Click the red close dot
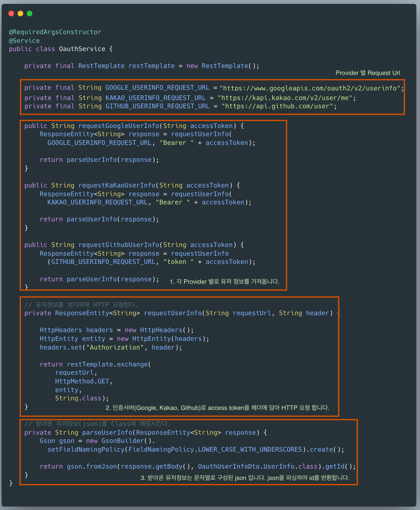This screenshot has width=420, height=510. pos(11,14)
